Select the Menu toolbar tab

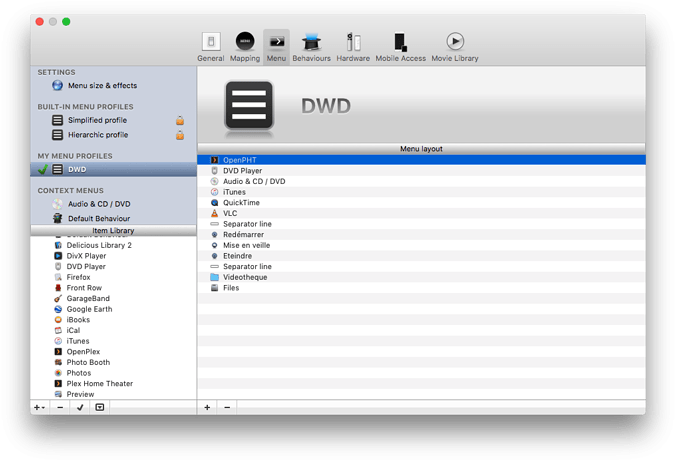(276, 46)
